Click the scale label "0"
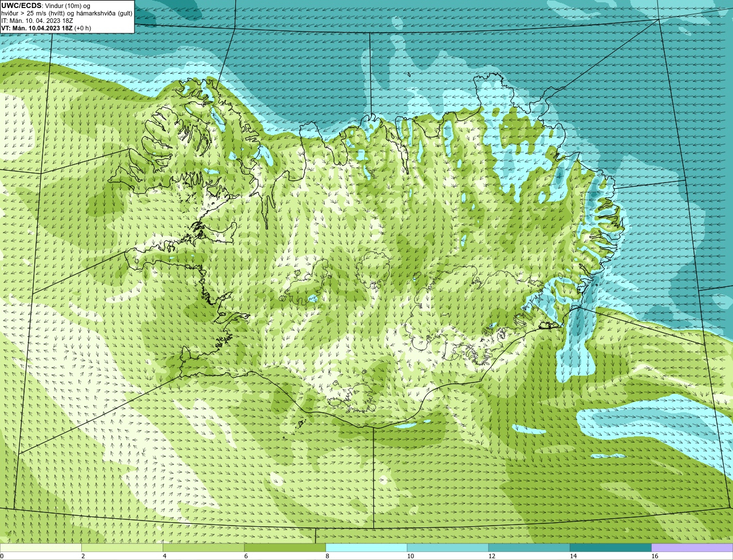Viewport: 733px width, 560px height. [2, 556]
